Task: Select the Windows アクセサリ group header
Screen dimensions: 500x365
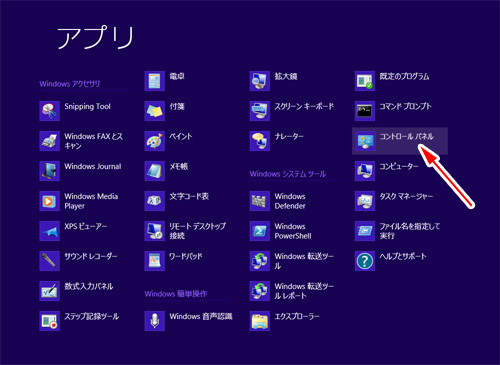Action: tap(70, 84)
